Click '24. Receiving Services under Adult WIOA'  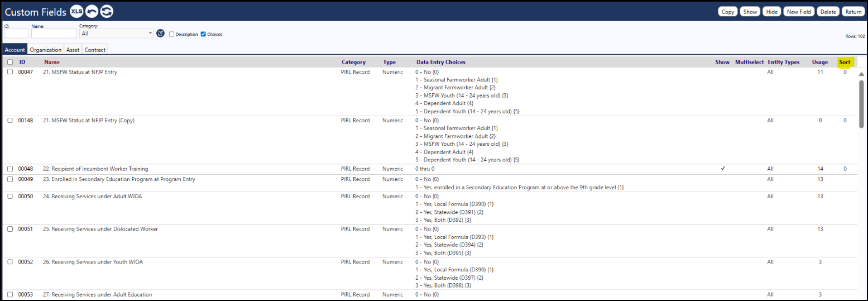pyautogui.click(x=92, y=196)
